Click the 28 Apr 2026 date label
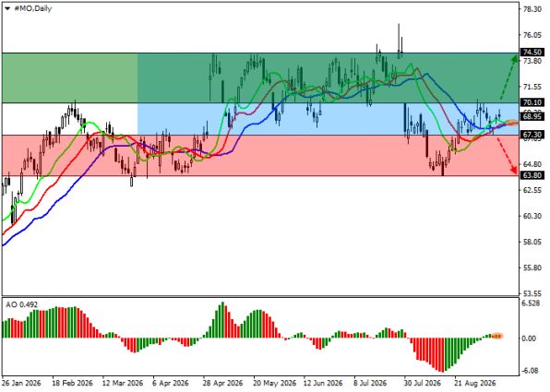The image size is (550, 392). tap(222, 383)
